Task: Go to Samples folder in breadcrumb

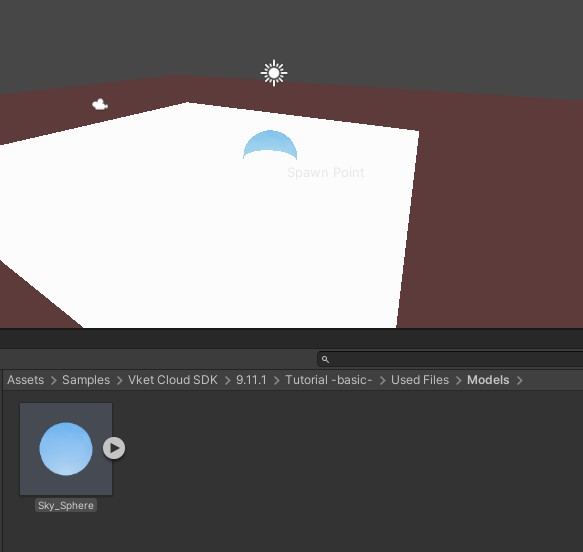Action: [x=86, y=380]
